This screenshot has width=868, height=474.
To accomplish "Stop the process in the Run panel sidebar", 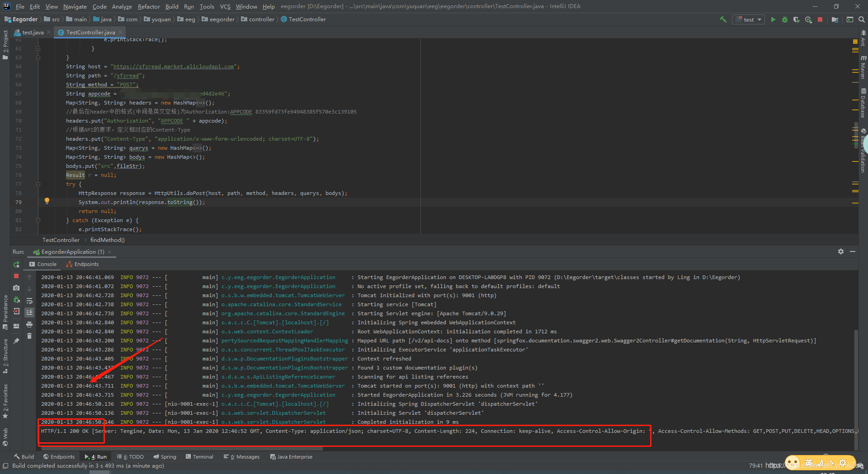I will (17, 276).
